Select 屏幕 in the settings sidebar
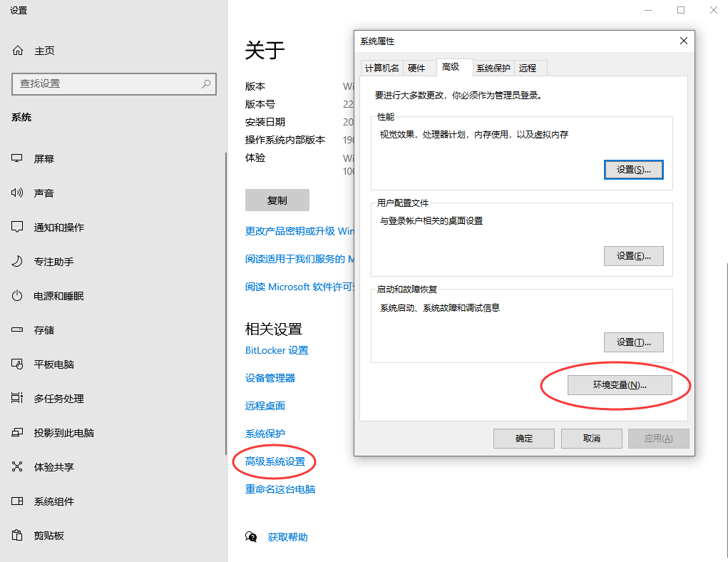 point(43,158)
